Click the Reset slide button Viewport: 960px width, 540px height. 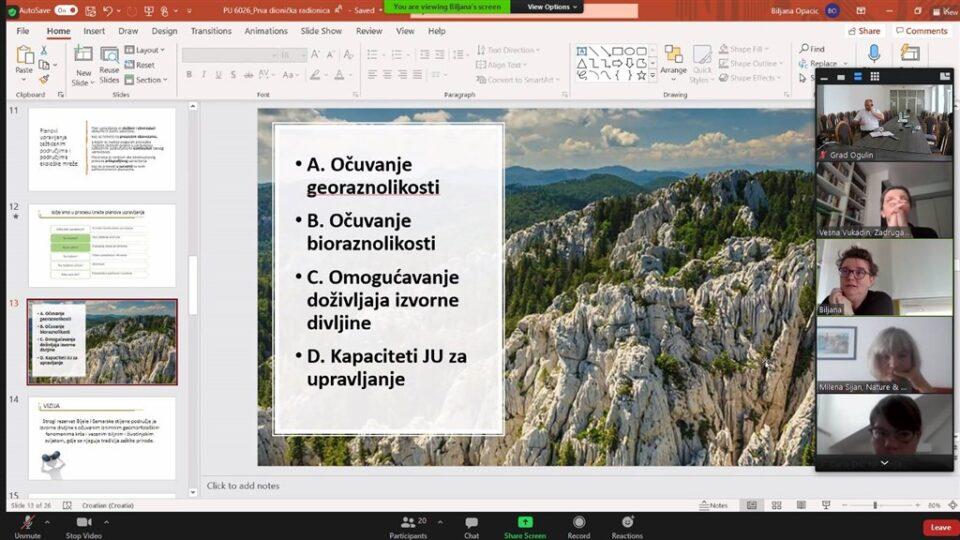pyautogui.click(x=140, y=64)
